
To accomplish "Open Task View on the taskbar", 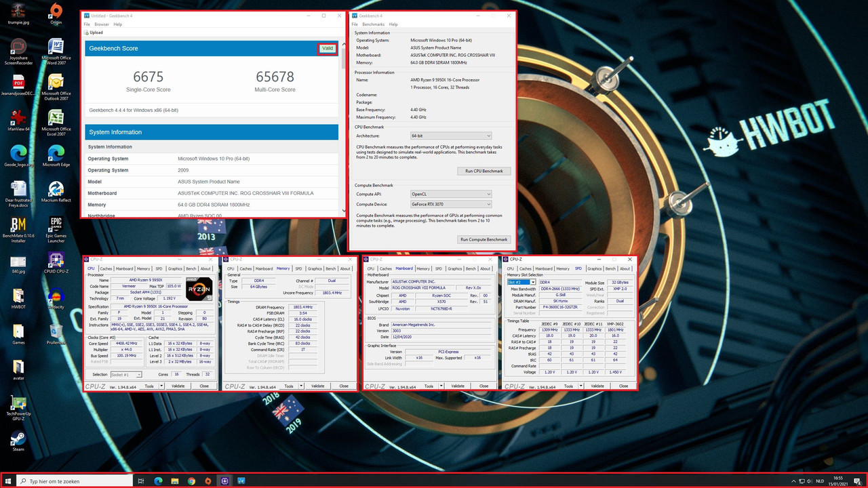I will pos(141,481).
